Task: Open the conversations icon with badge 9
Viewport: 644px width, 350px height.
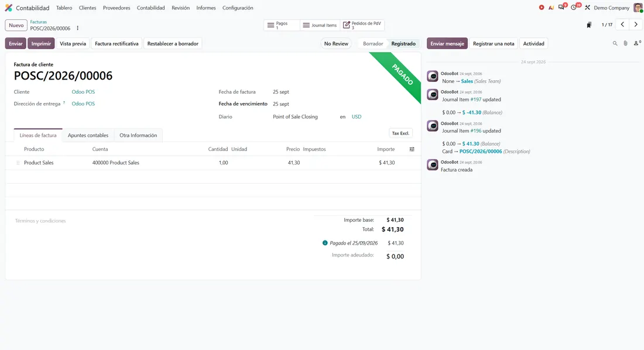Action: tap(561, 8)
